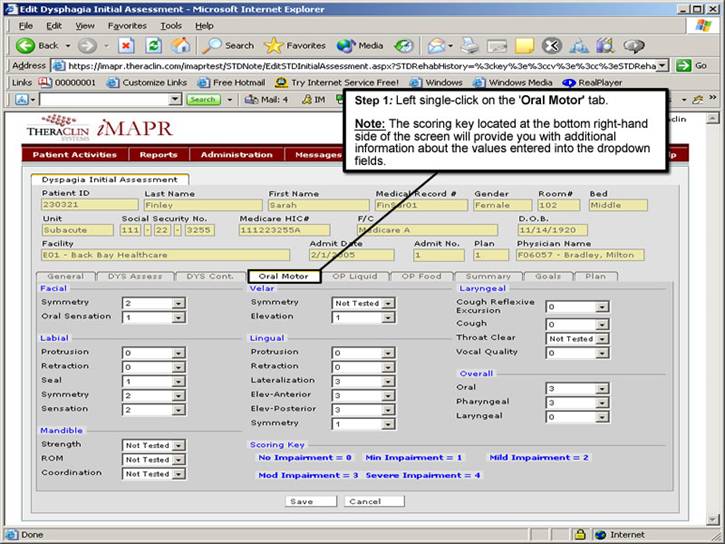This screenshot has width=725, height=544.
Task: Refresh the page with the Refresh icon
Action: tap(154, 45)
